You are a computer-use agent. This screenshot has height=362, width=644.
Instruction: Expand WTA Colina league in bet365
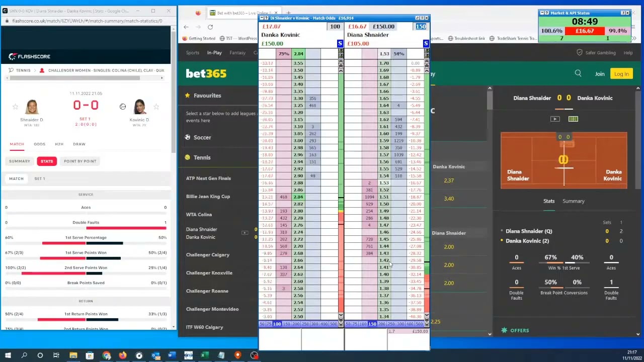[199, 215]
